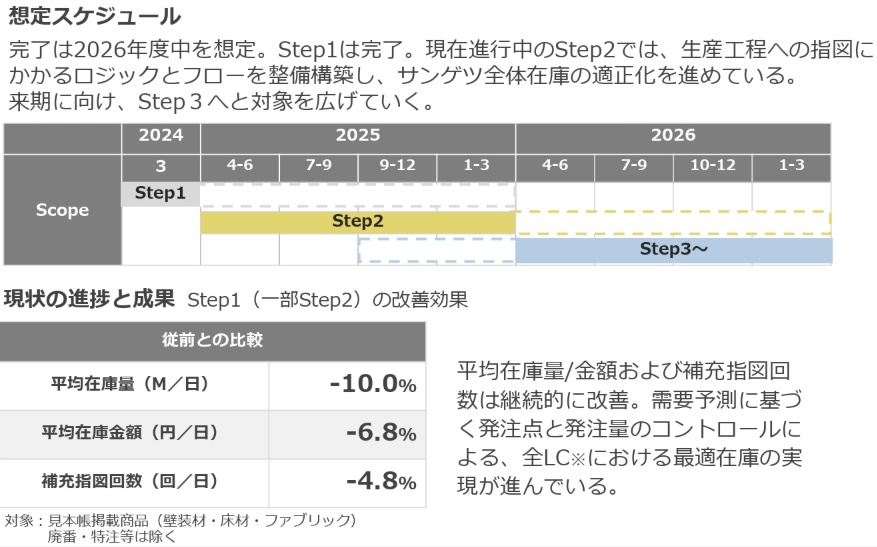Select the 従前との比較 table header

(x=213, y=340)
